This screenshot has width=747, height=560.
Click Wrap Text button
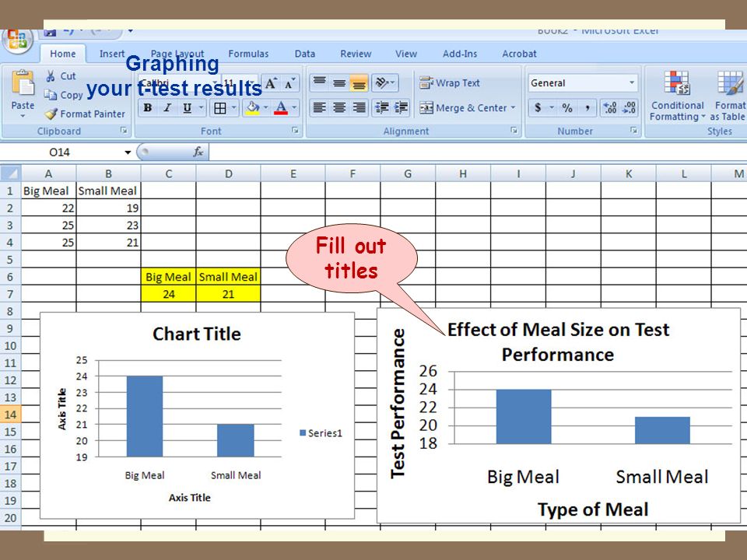click(x=450, y=83)
